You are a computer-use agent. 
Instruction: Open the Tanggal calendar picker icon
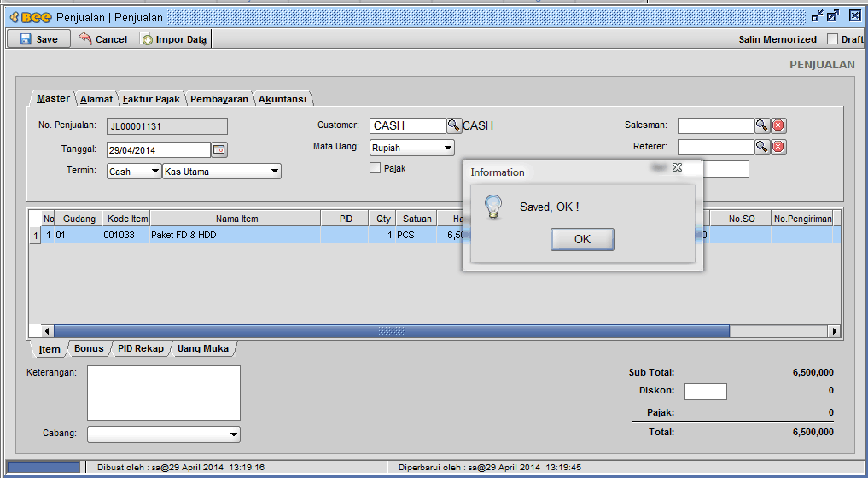219,150
